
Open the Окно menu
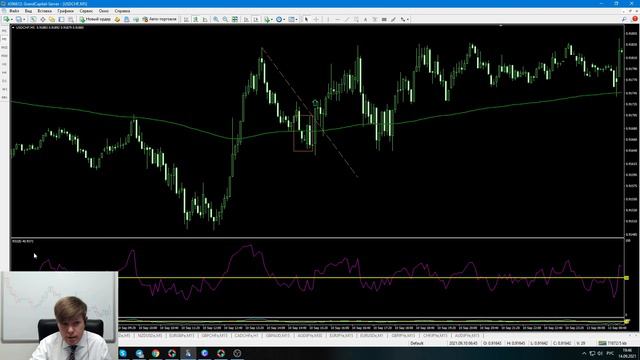point(104,11)
